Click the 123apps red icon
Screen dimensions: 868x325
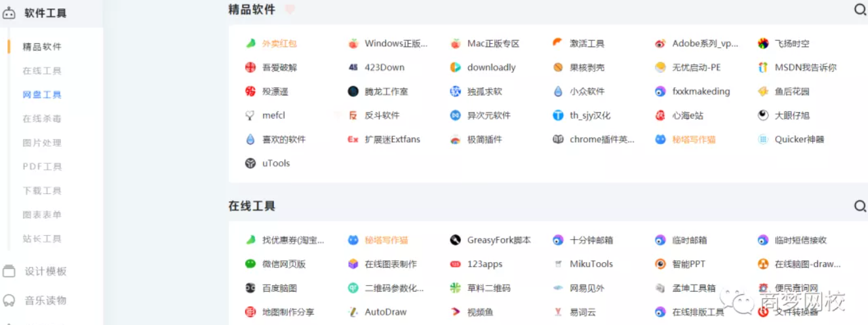[455, 264]
